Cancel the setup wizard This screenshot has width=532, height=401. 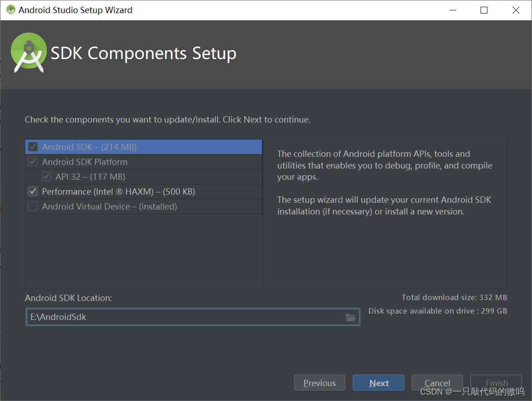(437, 383)
